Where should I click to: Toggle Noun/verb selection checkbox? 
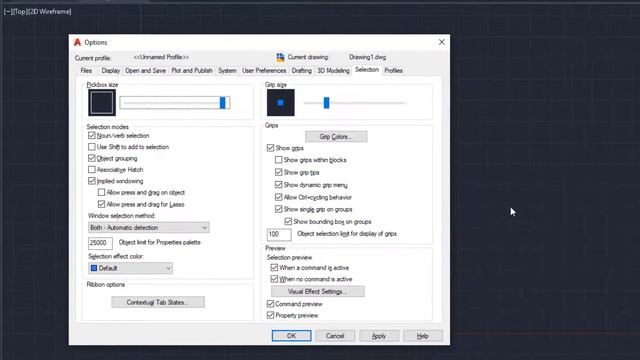pos(92,136)
